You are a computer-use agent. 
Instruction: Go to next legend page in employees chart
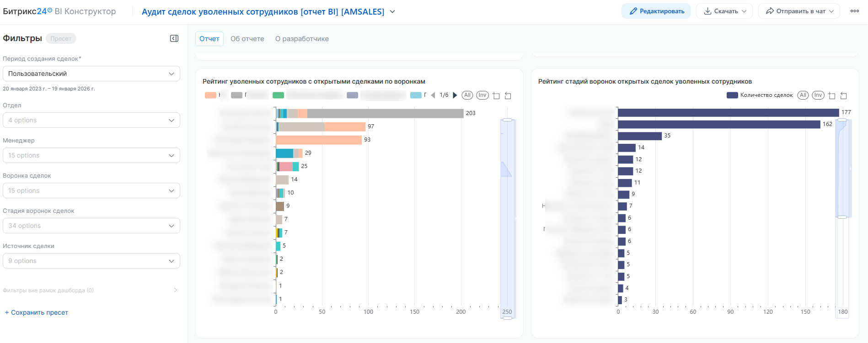pyautogui.click(x=455, y=95)
